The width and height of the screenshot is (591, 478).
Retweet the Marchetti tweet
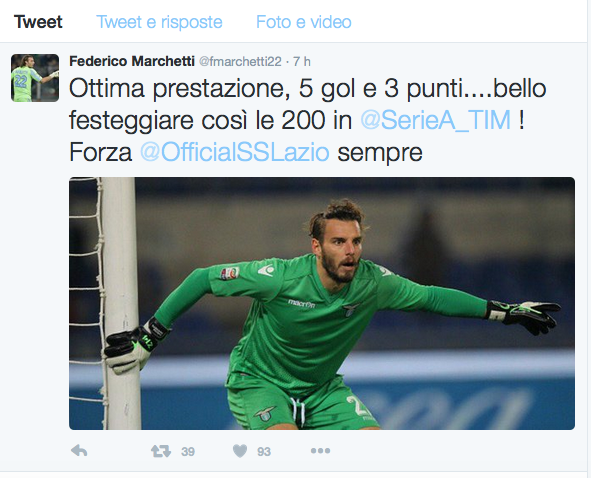click(161, 451)
